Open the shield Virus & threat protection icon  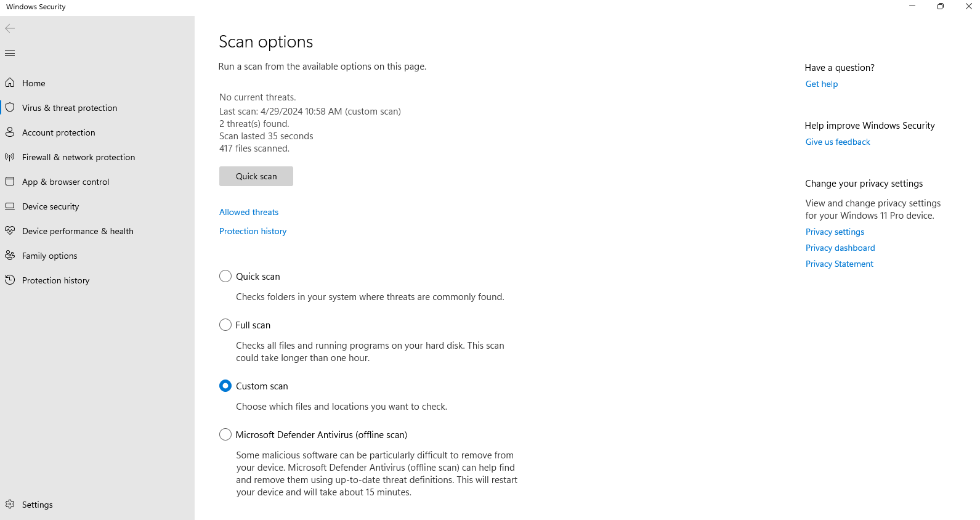10,107
